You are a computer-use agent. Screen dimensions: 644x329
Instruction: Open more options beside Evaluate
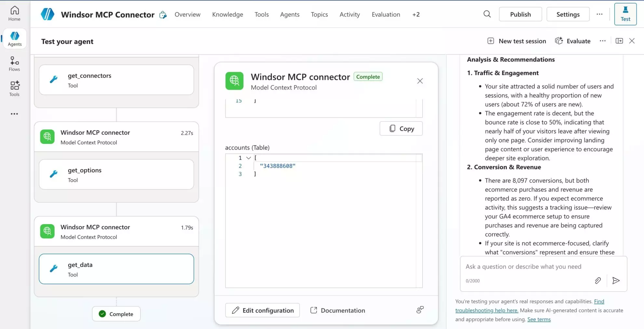click(602, 41)
